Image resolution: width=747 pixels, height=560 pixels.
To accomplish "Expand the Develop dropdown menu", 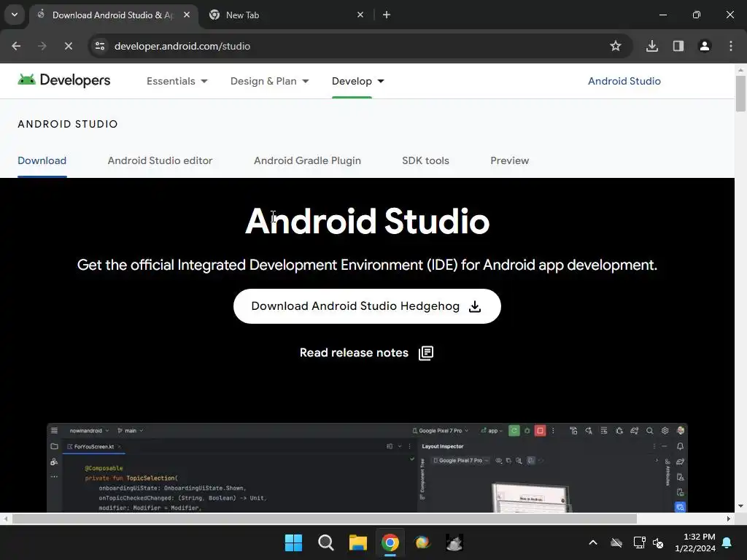I will point(357,81).
